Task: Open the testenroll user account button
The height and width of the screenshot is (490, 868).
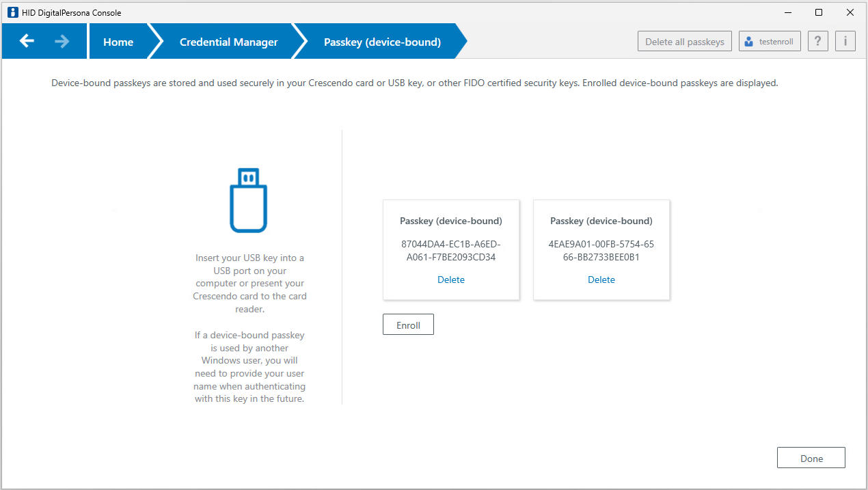Action: pyautogui.click(x=770, y=42)
